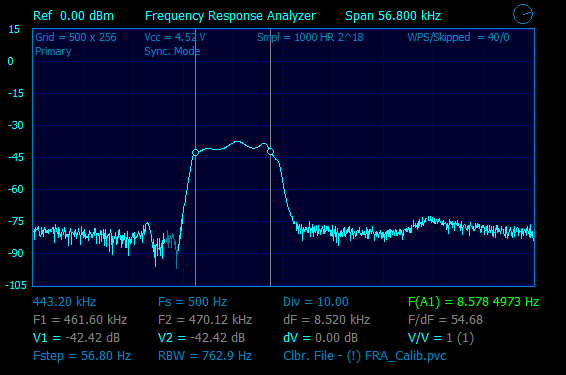This screenshot has height=375, width=566.
Task: Click the green "F(A1) = 8.578 4973 Hz" readout
Action: click(473, 302)
